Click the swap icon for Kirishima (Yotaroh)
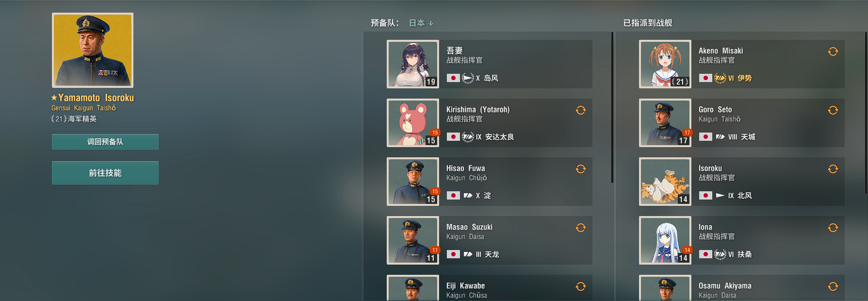This screenshot has width=868, height=301. 580,110
